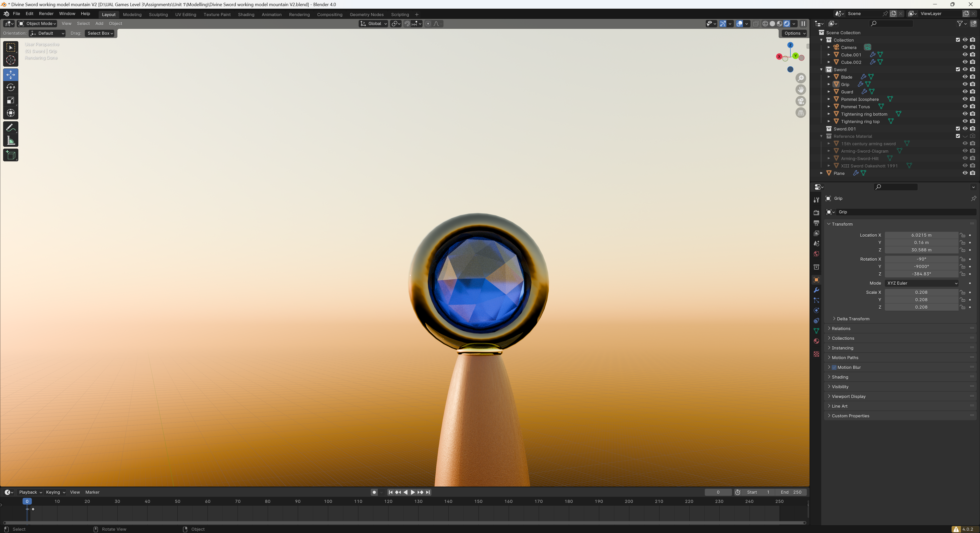Open the Material properties tab
980x533 pixels.
(x=816, y=341)
